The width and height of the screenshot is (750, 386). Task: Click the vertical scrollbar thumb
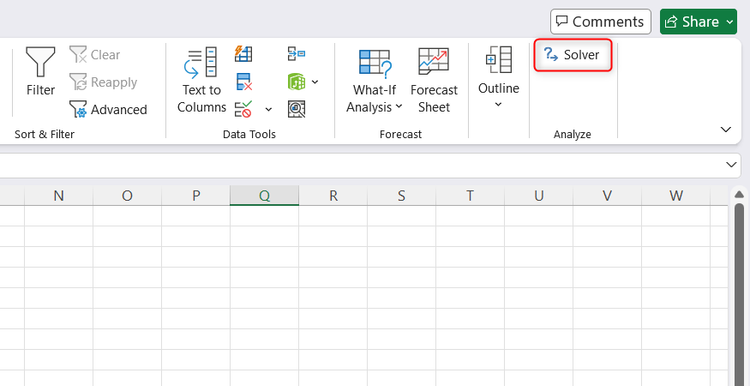point(739,294)
